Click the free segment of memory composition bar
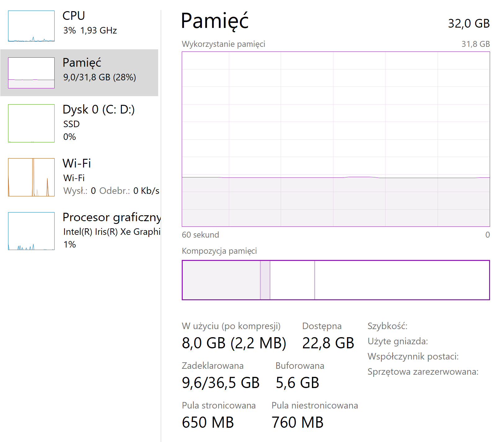 click(402, 280)
